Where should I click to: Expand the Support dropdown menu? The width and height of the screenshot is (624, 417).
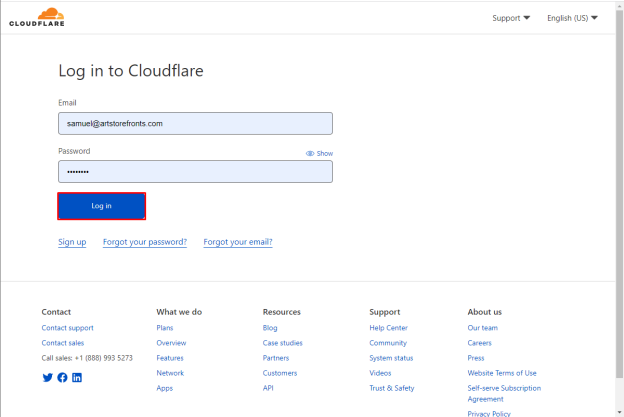coord(511,18)
